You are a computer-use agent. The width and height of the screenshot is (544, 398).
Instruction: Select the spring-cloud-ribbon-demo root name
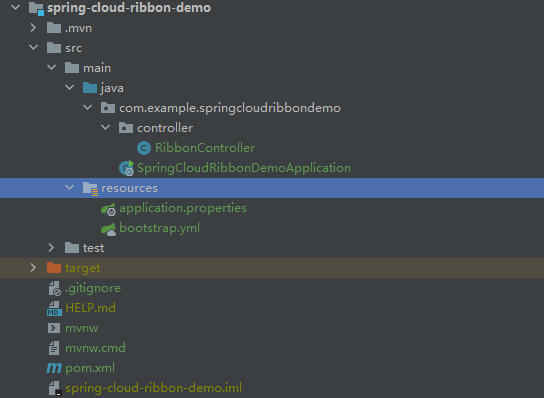[129, 8]
